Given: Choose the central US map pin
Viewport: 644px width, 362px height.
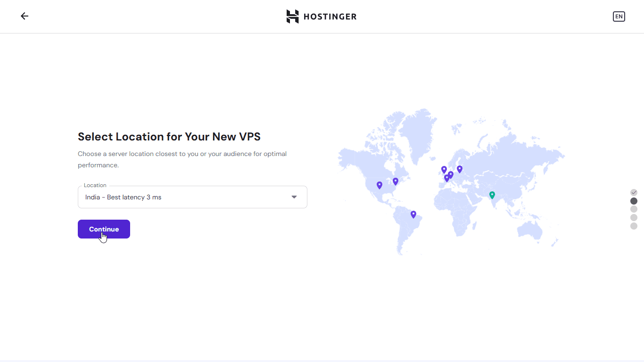Looking at the screenshot, I should pos(380,185).
